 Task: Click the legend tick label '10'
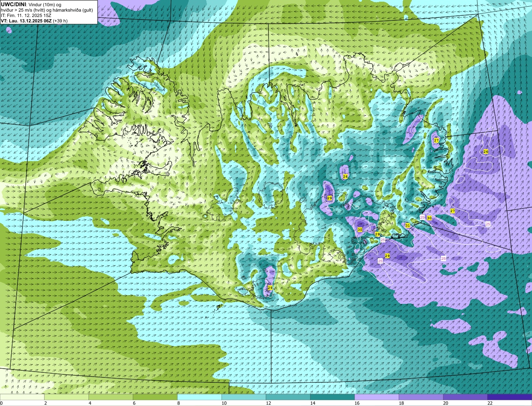(x=224, y=403)
